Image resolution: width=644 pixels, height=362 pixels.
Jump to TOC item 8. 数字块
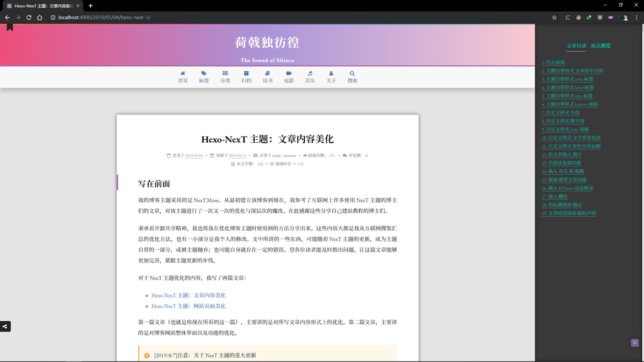(563, 121)
